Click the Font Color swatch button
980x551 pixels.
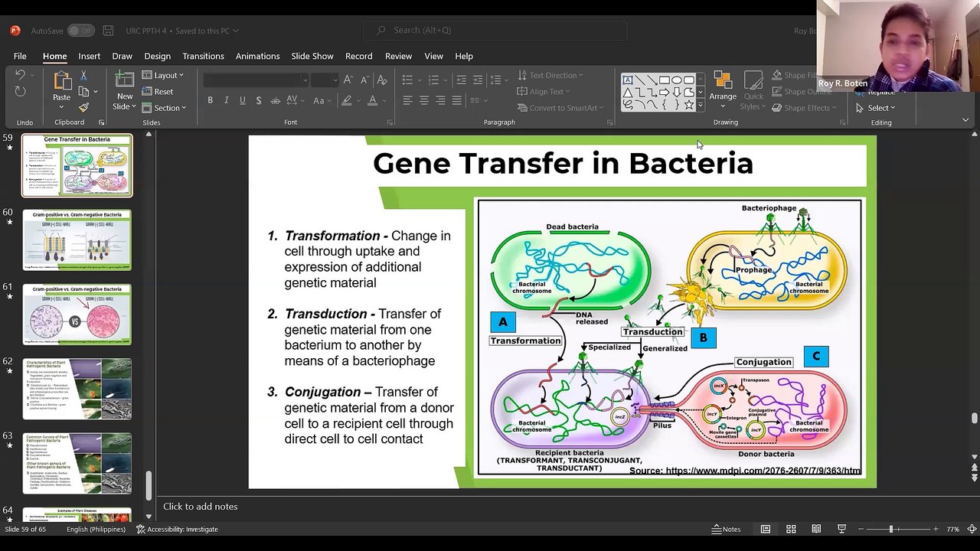coord(373,100)
